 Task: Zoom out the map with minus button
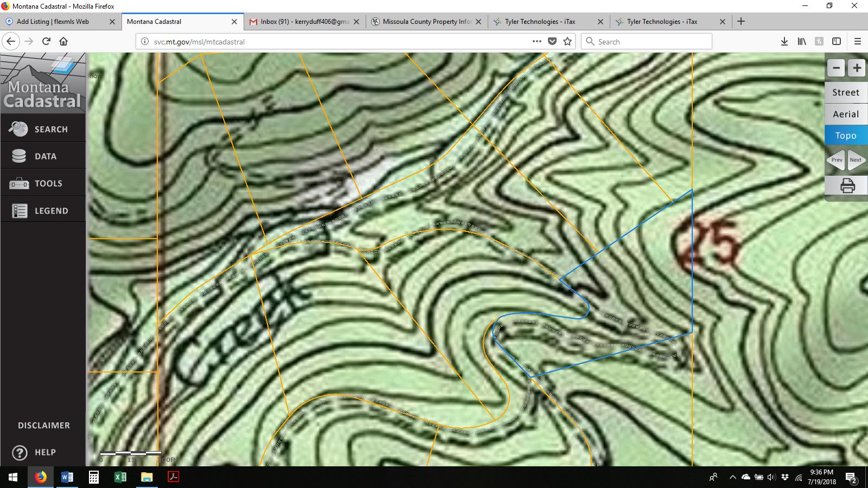pos(836,68)
